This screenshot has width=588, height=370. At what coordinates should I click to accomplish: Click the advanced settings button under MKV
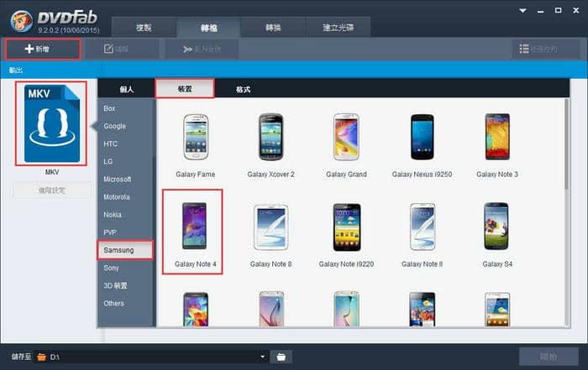pyautogui.click(x=52, y=190)
